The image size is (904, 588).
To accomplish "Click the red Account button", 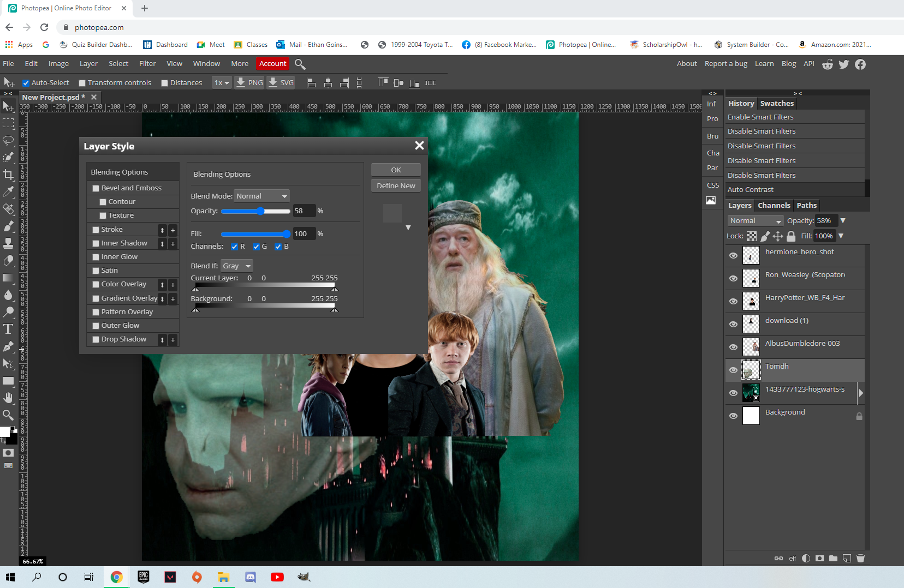I will pyautogui.click(x=272, y=64).
